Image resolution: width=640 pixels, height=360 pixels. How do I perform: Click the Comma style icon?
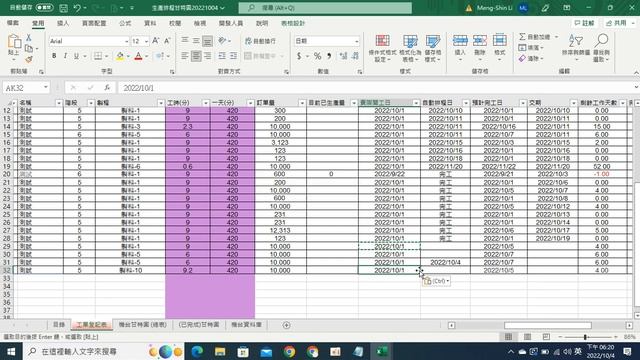[329, 56]
